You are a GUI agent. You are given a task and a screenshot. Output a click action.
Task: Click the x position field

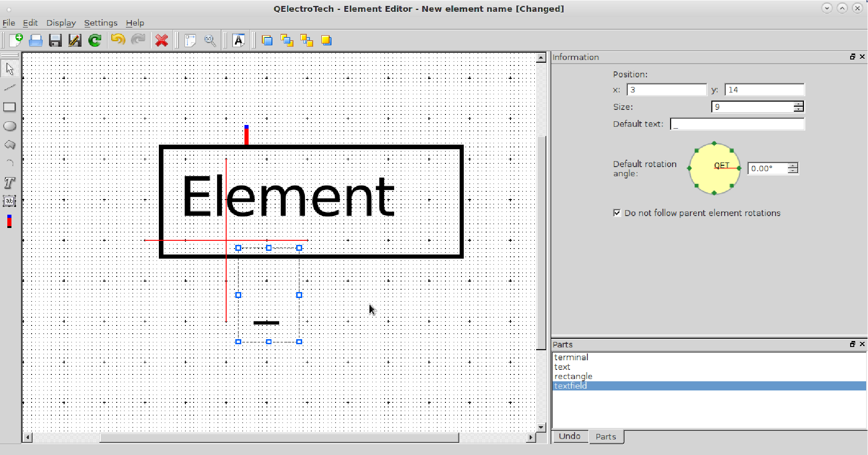point(667,90)
